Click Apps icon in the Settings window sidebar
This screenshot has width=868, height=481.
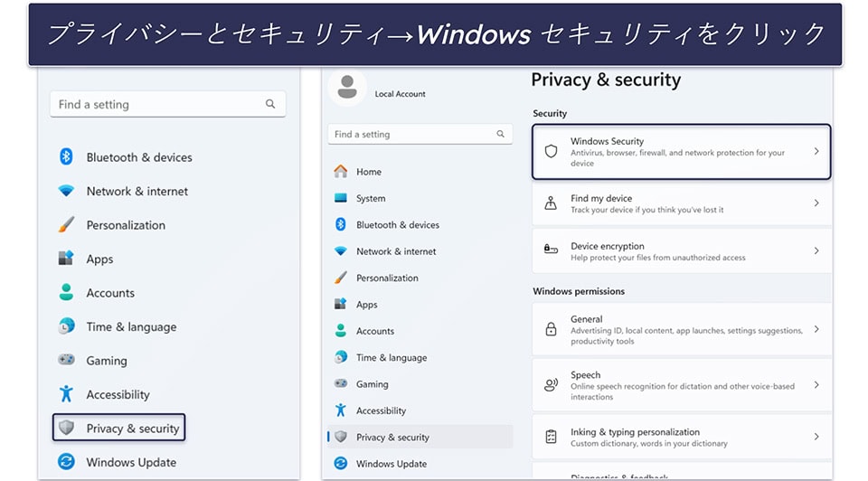341,304
